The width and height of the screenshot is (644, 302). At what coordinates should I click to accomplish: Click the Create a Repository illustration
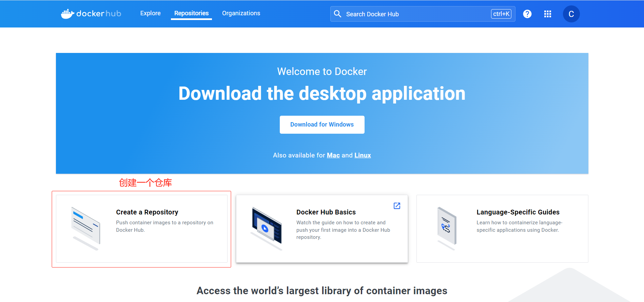tap(86, 229)
